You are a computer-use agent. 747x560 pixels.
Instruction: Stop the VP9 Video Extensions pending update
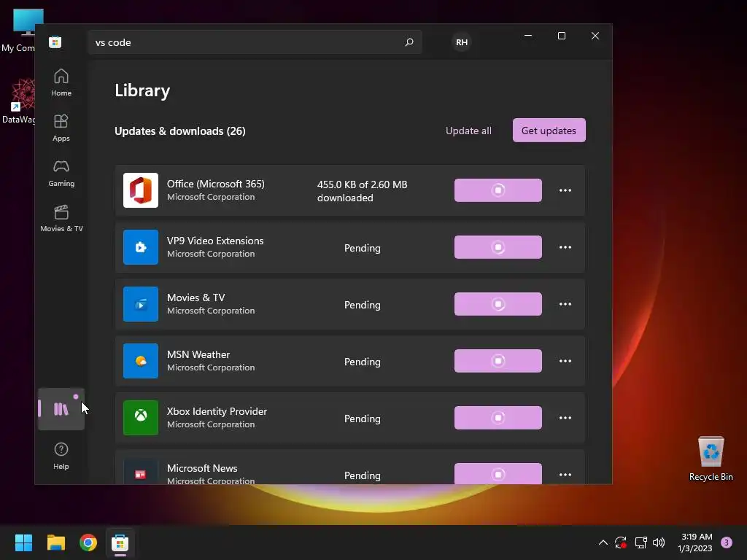point(498,247)
